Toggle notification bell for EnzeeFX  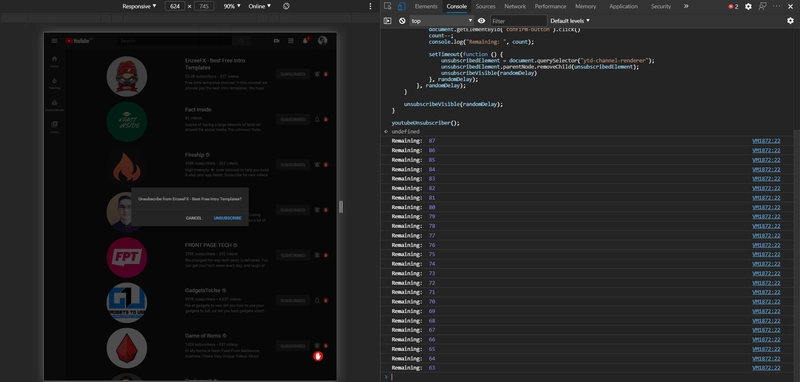317,74
